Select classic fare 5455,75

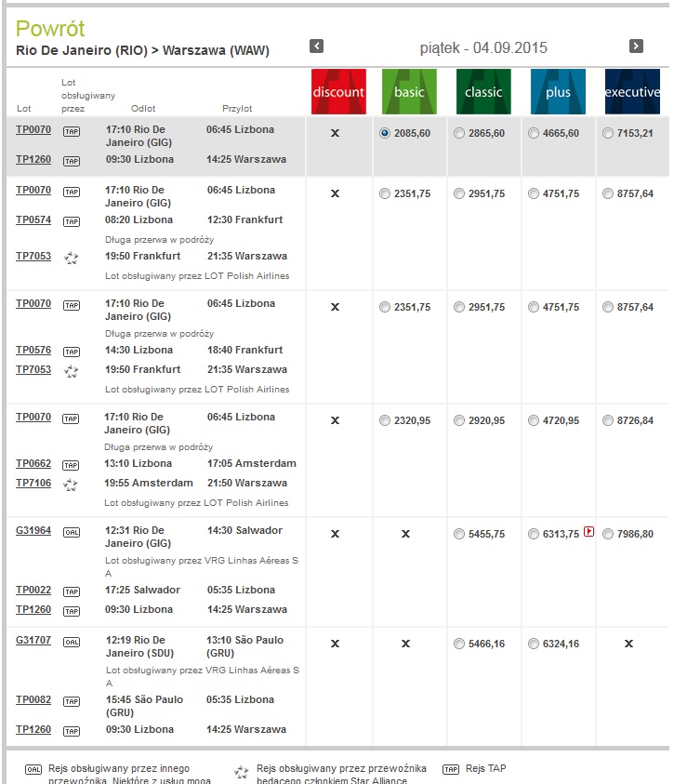point(458,534)
